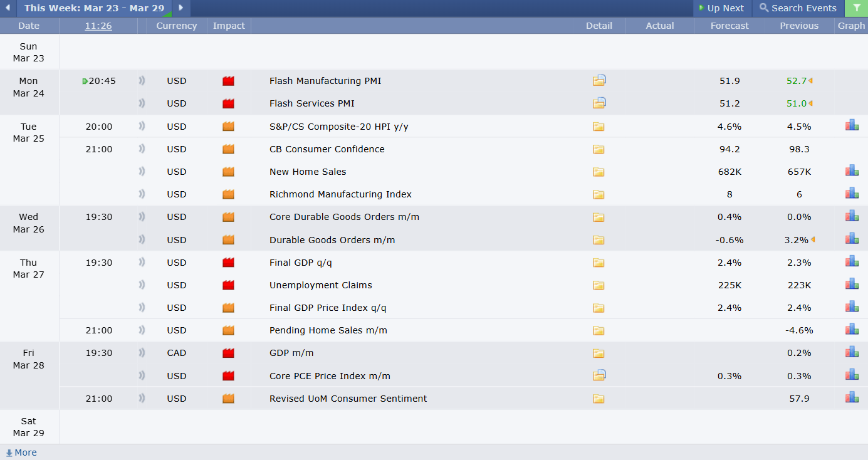Toggle alert bell for Unemployment Claims
The height and width of the screenshot is (460, 868).
pos(142,285)
